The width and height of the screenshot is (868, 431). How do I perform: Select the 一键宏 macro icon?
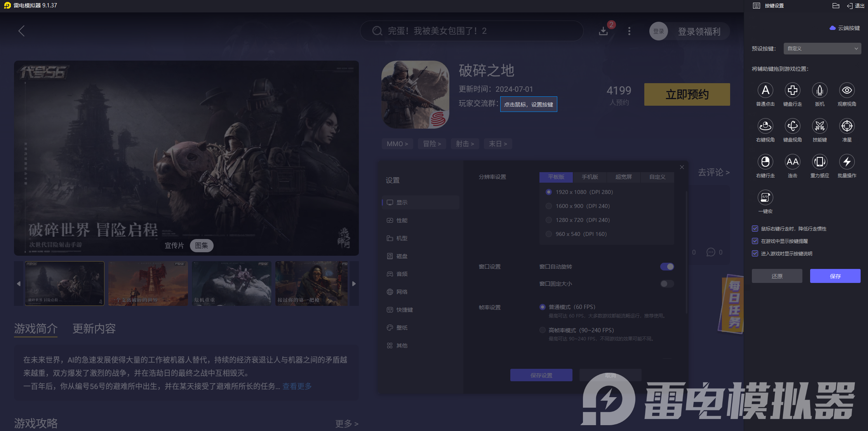765,198
